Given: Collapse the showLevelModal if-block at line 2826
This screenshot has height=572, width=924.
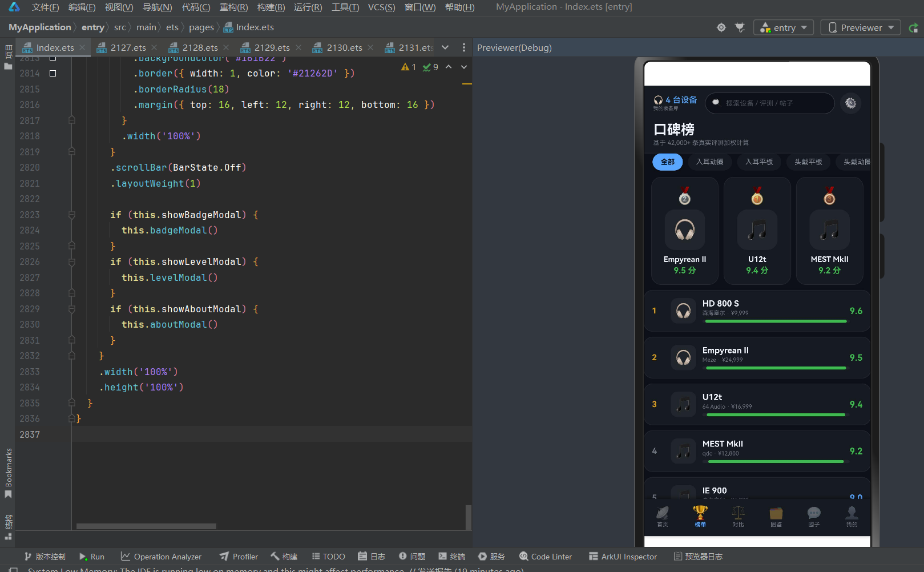Looking at the screenshot, I should click(72, 262).
